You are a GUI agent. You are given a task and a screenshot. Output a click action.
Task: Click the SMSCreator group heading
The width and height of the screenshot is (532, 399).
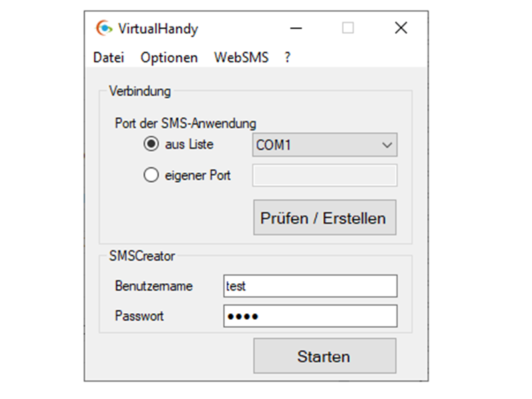point(142,256)
